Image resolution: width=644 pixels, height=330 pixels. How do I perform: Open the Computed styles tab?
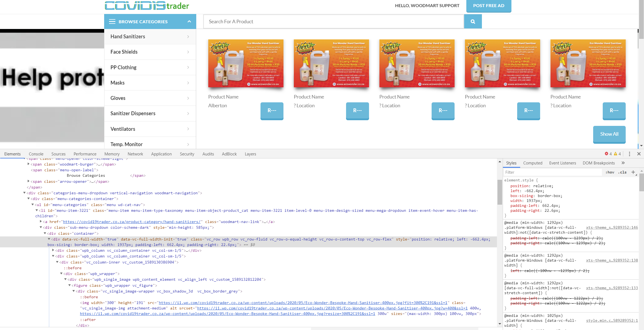click(532, 163)
